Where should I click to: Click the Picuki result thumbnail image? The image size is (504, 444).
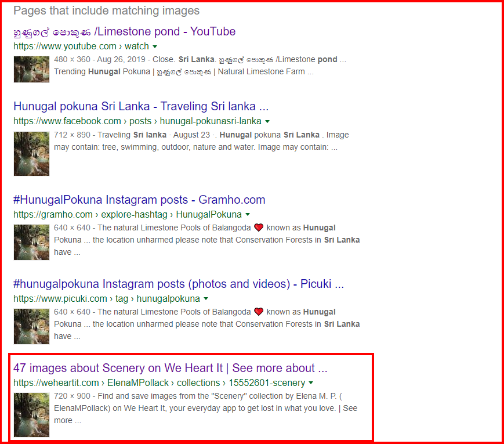click(31, 327)
